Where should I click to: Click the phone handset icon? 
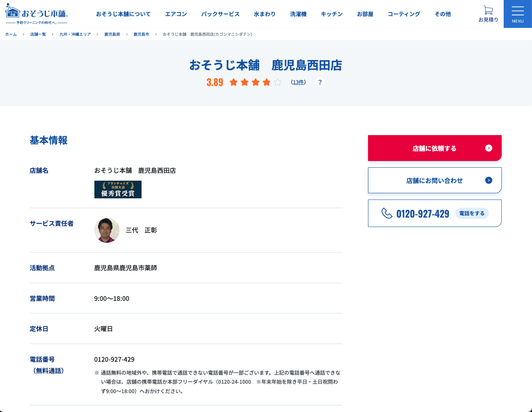tap(387, 213)
